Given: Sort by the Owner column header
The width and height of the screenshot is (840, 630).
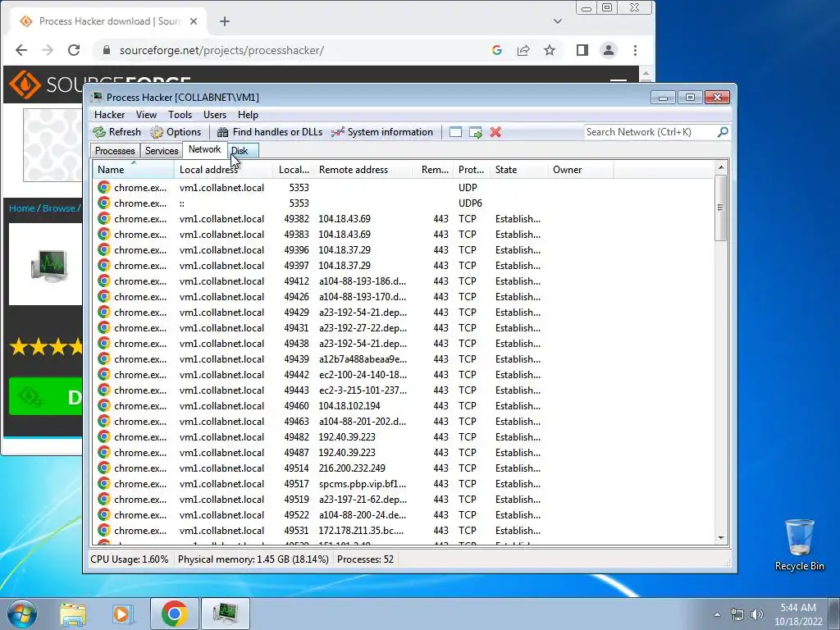Looking at the screenshot, I should click(580, 169).
